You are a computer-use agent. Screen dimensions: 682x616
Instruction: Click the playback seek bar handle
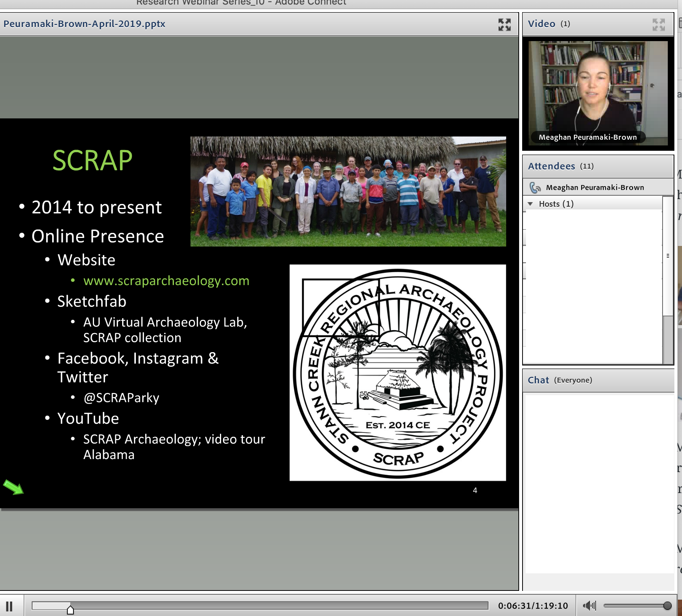pyautogui.click(x=70, y=609)
